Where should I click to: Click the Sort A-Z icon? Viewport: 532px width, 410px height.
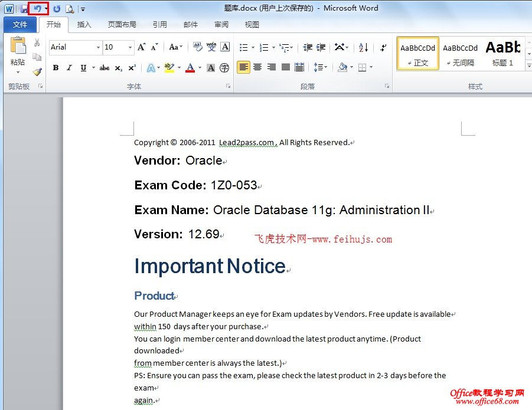pyautogui.click(x=363, y=47)
